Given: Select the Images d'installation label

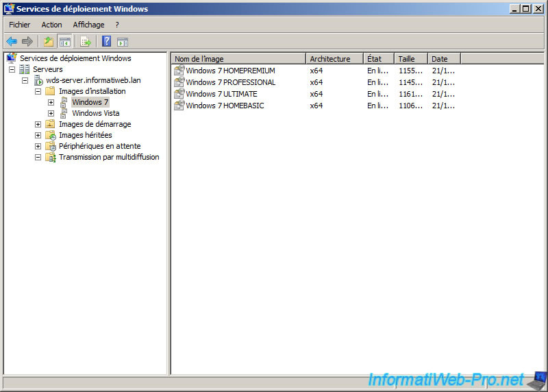Looking at the screenshot, I should tap(92, 91).
